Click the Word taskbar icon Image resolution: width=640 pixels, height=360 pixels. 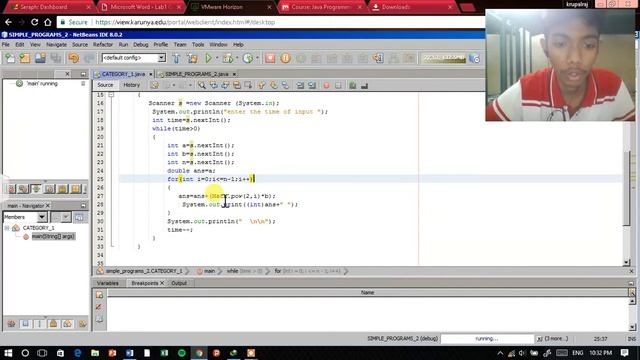pos(129,353)
